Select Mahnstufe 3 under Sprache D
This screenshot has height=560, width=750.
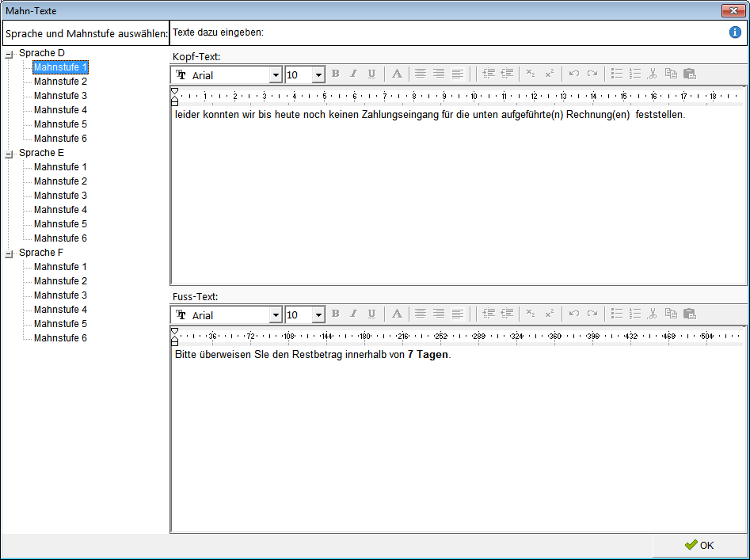click(x=60, y=96)
